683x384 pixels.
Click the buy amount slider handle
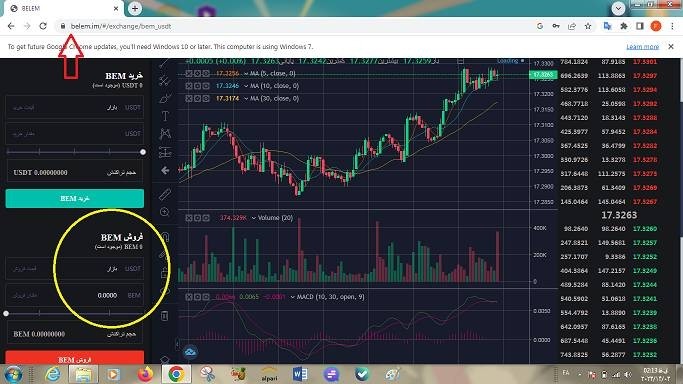point(143,152)
